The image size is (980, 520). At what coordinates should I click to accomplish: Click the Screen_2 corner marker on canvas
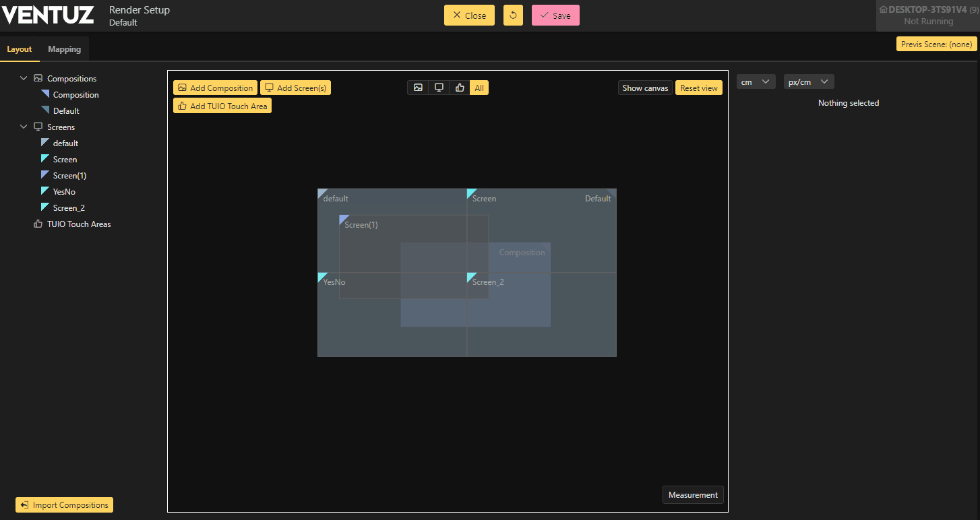[x=471, y=276]
